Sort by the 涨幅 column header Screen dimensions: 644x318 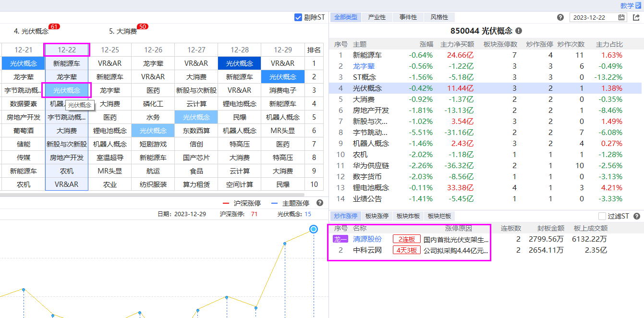pyautogui.click(x=426, y=44)
